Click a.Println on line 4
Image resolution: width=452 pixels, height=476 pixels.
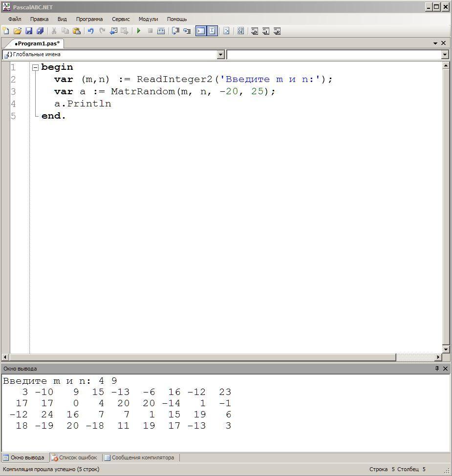click(83, 103)
